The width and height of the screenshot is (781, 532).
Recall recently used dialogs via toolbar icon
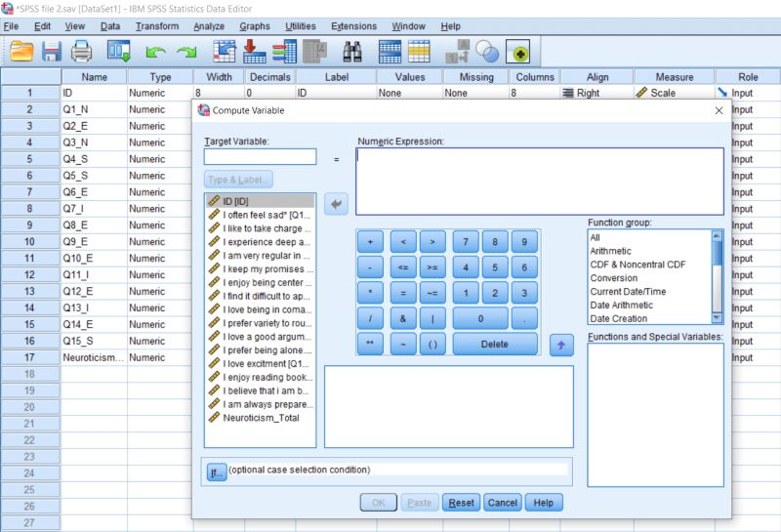(119, 52)
